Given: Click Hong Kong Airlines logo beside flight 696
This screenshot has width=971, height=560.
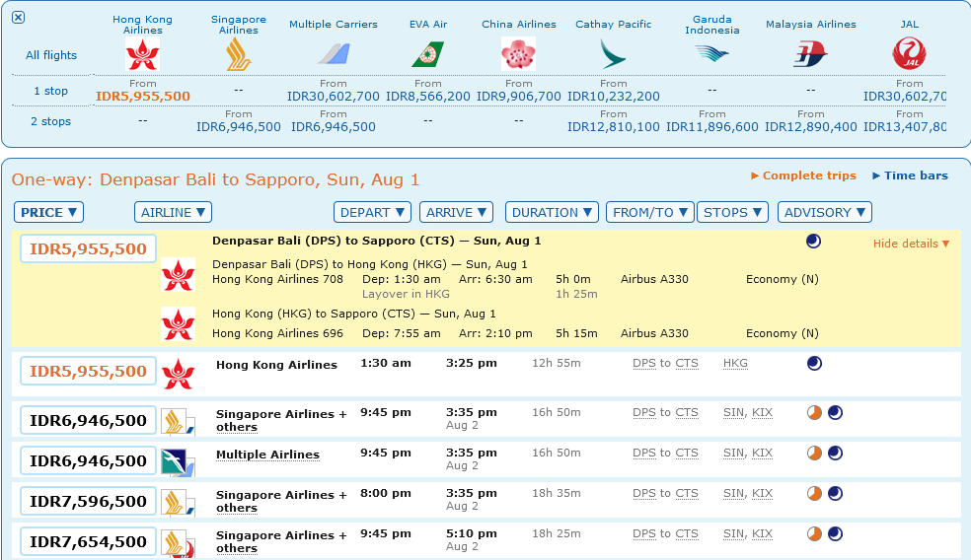Looking at the screenshot, I should coord(178,323).
